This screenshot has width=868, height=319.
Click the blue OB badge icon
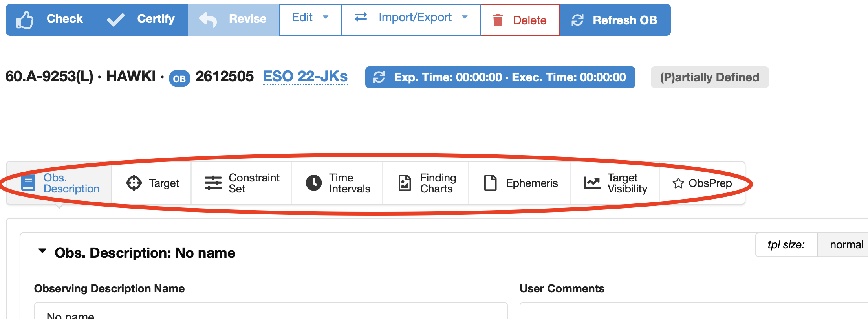(x=179, y=79)
